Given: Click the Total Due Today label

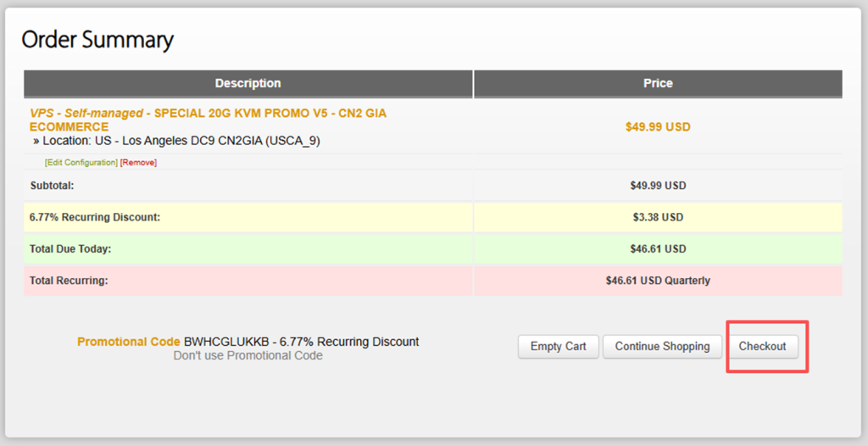Looking at the screenshot, I should click(70, 249).
